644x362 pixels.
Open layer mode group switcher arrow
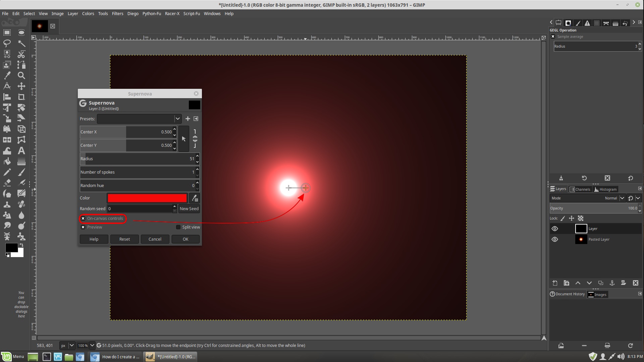[x=638, y=198]
